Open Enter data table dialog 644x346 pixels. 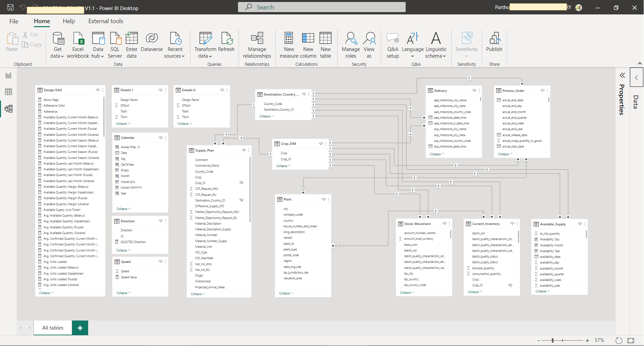click(x=131, y=45)
